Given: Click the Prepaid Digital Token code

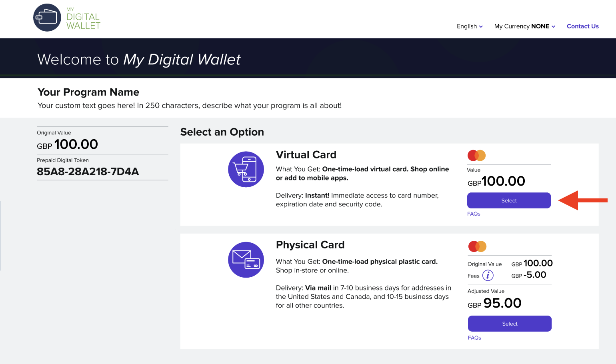Looking at the screenshot, I should pos(88,172).
